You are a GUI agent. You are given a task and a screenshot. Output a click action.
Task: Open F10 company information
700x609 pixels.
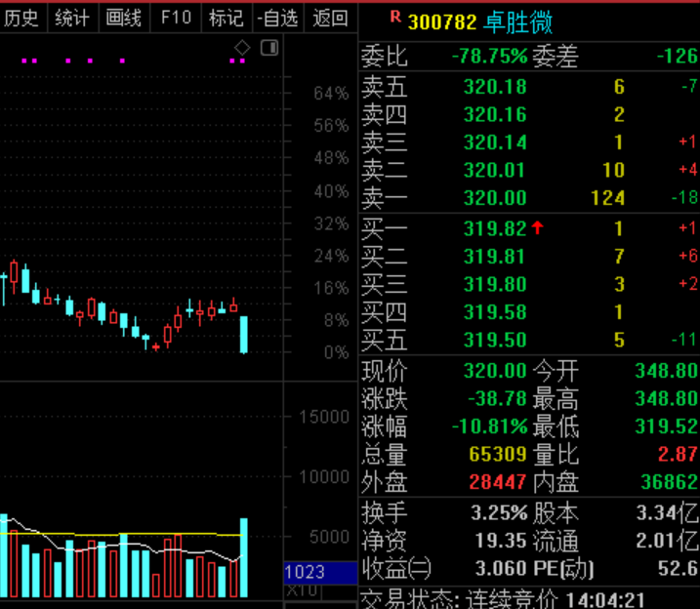176,18
